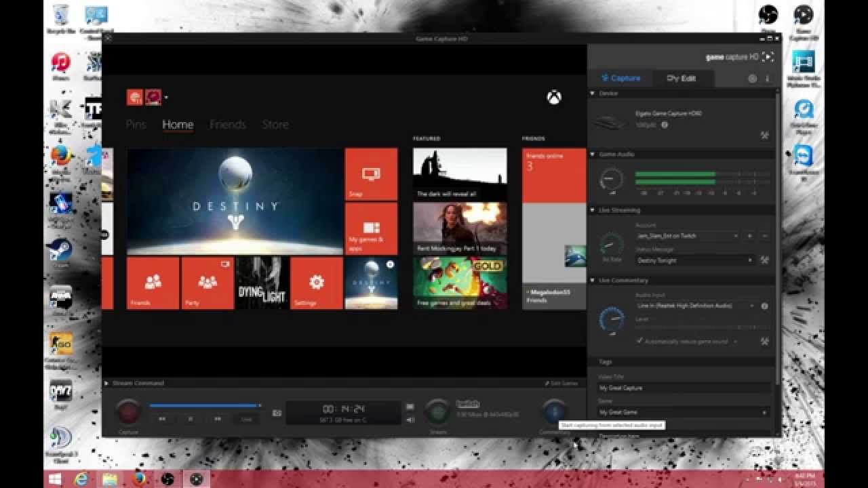
Task: Click the Free games and great deals tile
Action: click(x=460, y=283)
